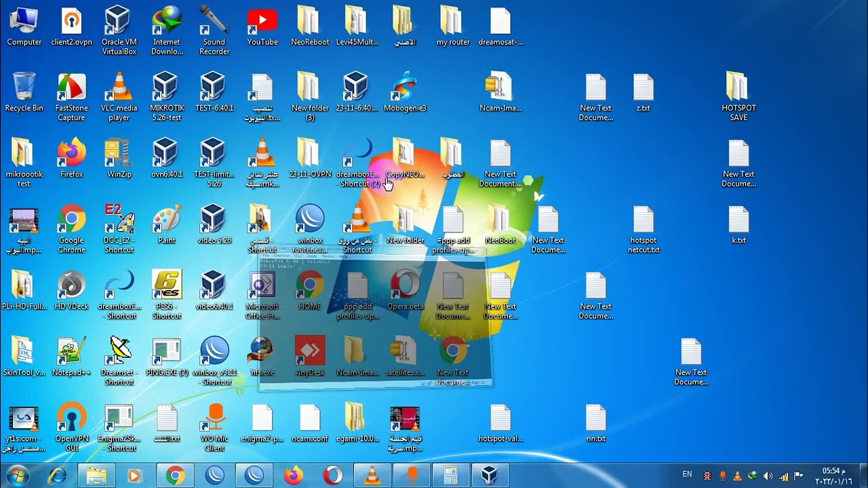Open Internet Explorer from the taskbar
This screenshot has height=488, width=868.
pos(57,476)
